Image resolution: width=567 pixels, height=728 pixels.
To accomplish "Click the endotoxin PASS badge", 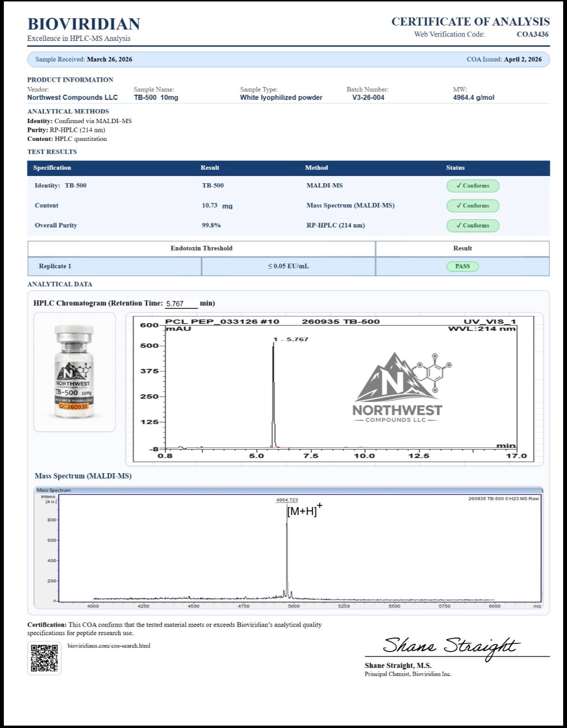I will [462, 266].
